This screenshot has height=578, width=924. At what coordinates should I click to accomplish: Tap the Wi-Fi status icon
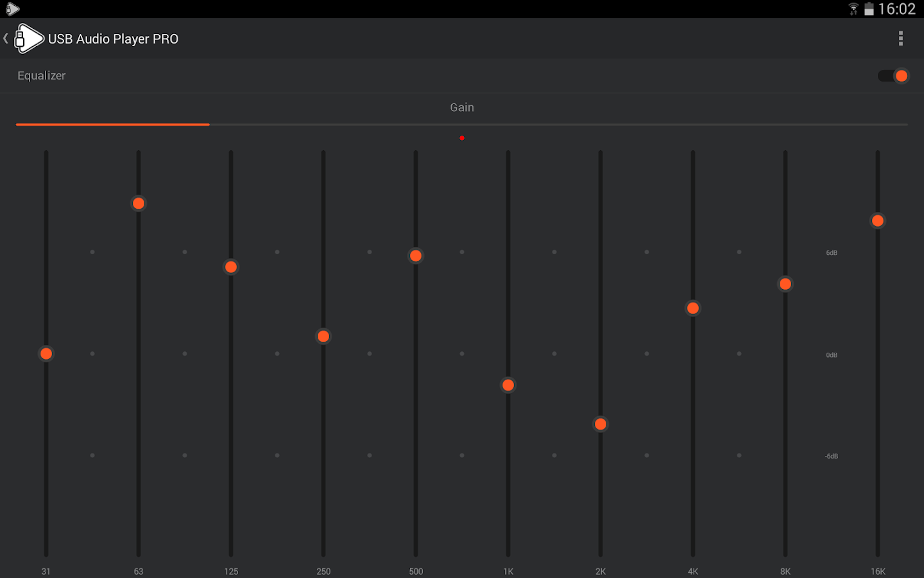click(x=853, y=9)
